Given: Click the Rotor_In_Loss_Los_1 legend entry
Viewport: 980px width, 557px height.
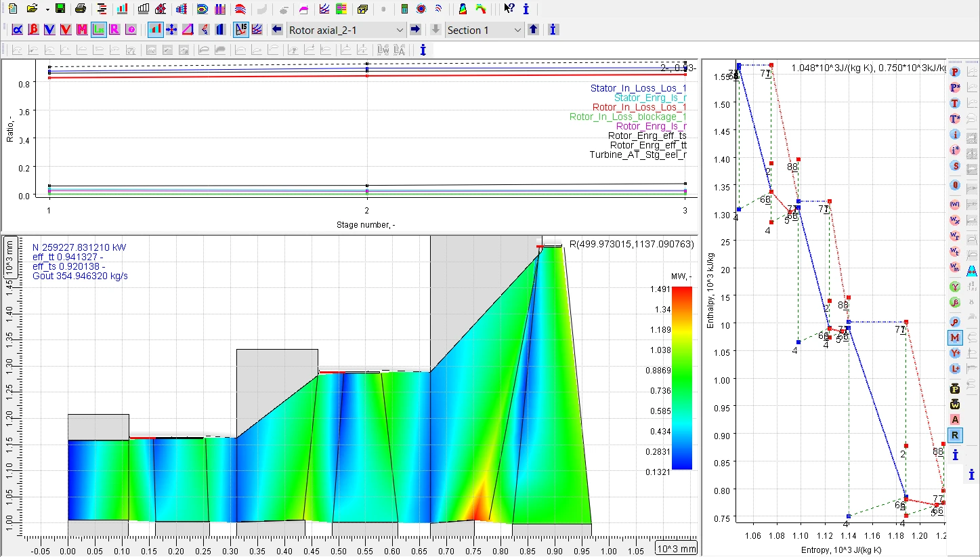Looking at the screenshot, I should click(x=639, y=107).
